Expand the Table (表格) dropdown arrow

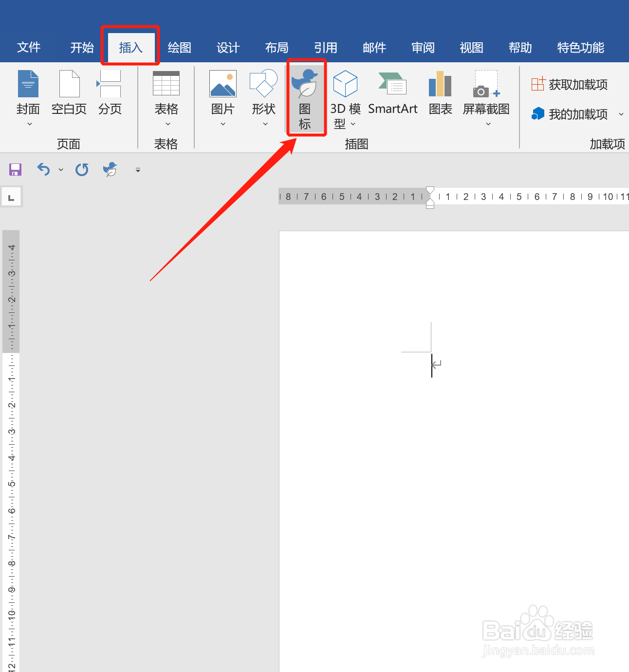pos(168,124)
